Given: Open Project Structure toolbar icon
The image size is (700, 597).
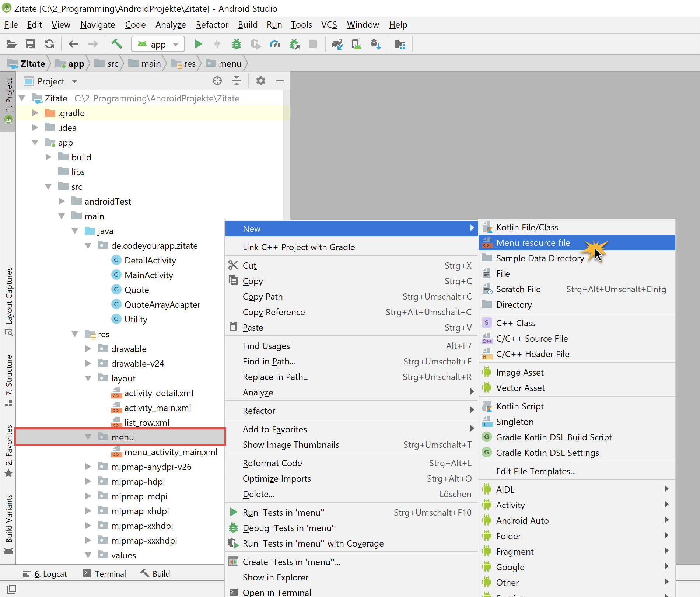Looking at the screenshot, I should [400, 44].
